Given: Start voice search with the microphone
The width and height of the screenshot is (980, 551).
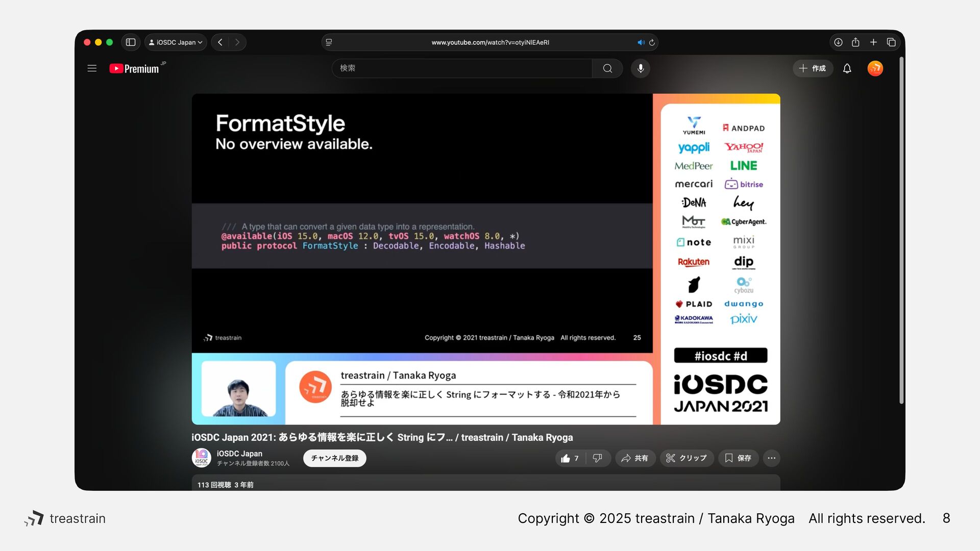Looking at the screenshot, I should tap(641, 68).
